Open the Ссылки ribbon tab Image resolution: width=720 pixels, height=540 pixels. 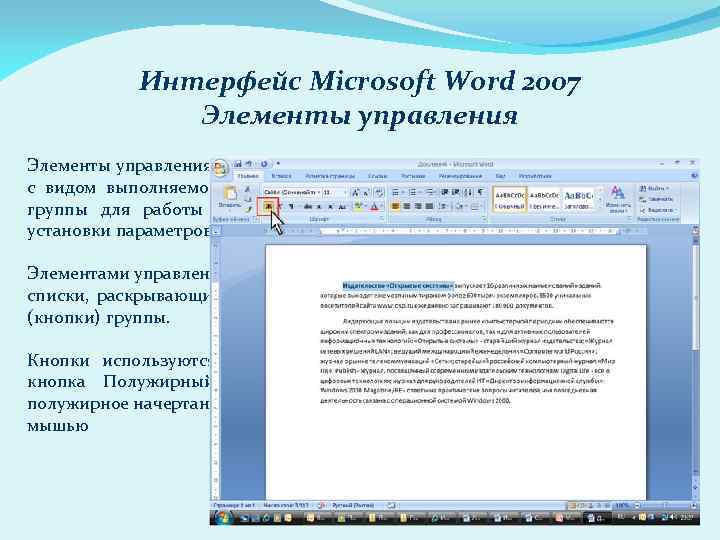377,176
